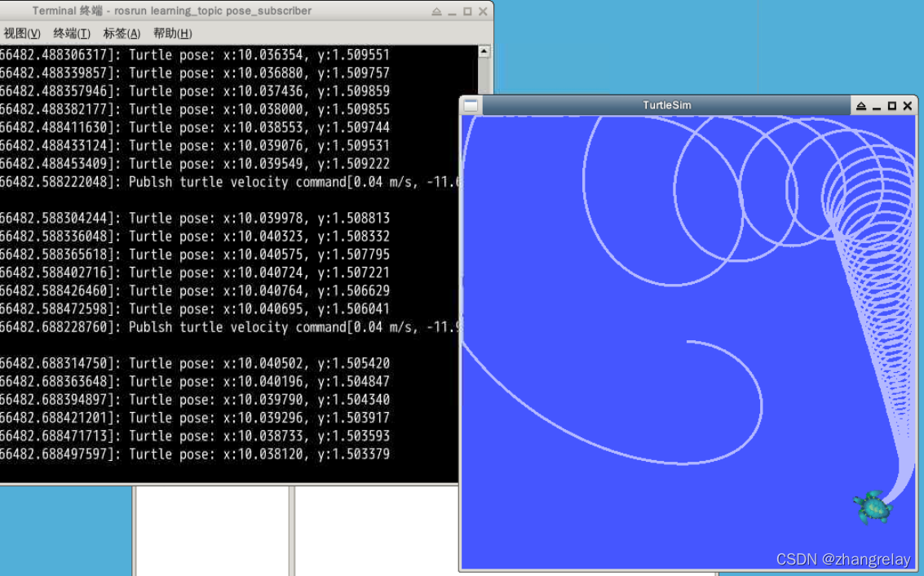The width and height of the screenshot is (924, 576).
Task: Open the 终端(T) menu in Terminal
Action: [71, 33]
